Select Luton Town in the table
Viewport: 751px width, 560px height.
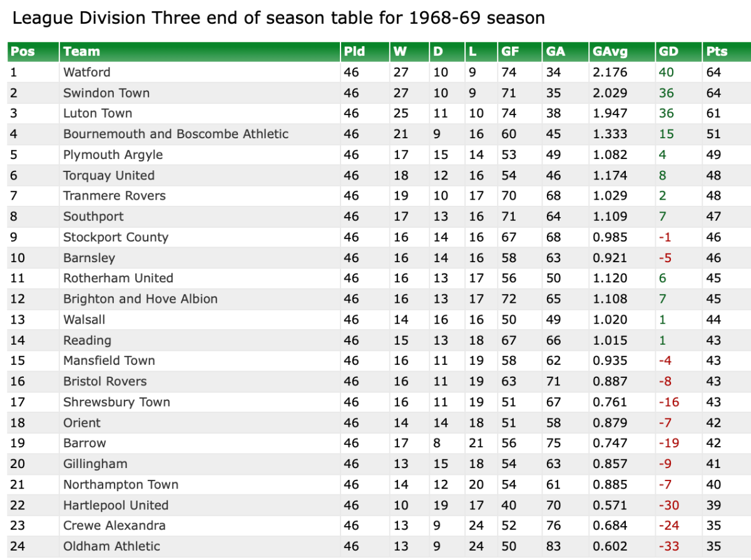coord(98,113)
